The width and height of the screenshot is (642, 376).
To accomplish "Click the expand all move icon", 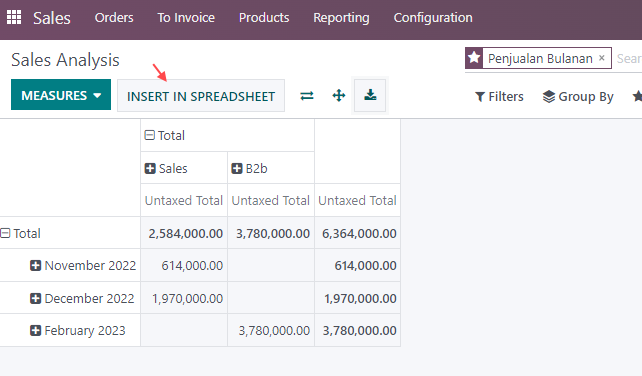I will [339, 96].
